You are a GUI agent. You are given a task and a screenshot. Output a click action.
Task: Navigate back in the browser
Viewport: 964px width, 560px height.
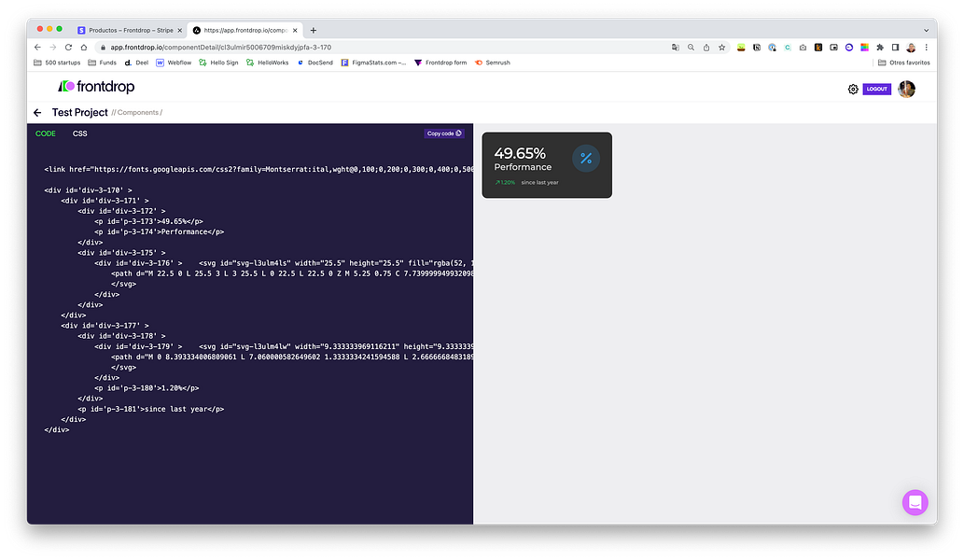tap(37, 48)
